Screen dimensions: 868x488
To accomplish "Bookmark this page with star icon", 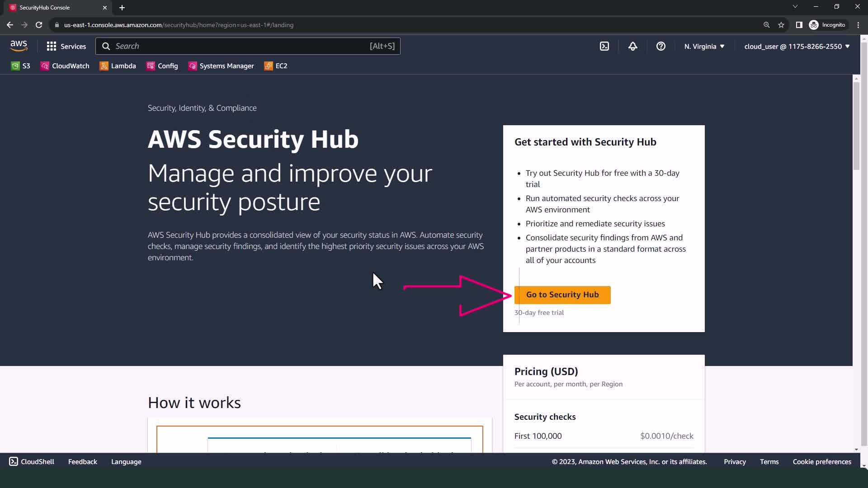I will pos(781,25).
